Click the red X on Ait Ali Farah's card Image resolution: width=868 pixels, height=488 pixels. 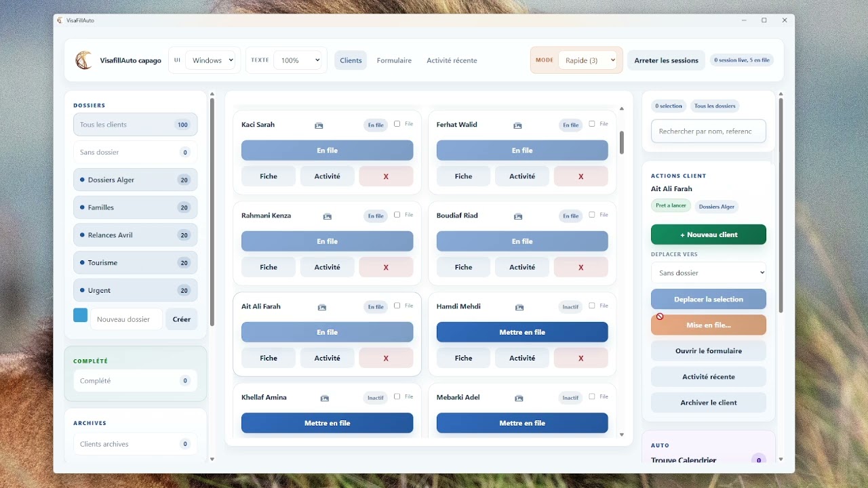[386, 358]
